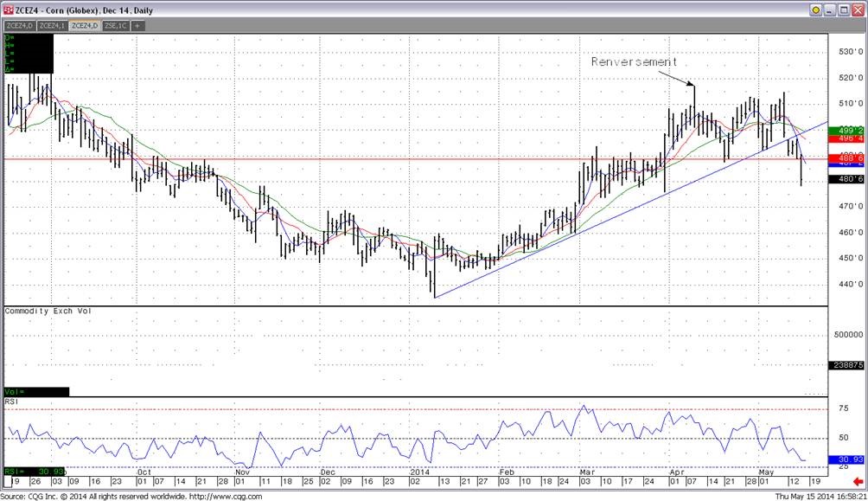The image size is (868, 501).
Task: Click the green 499'2 price label
Action: [846, 130]
